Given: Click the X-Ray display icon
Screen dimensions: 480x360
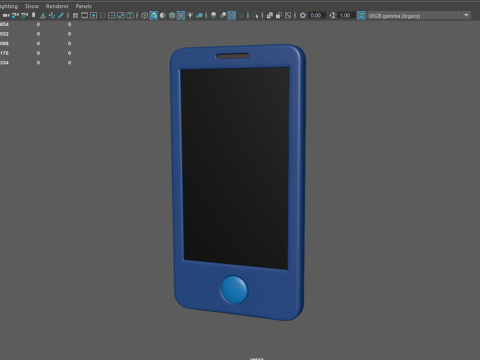Looking at the screenshot, I should click(x=270, y=15).
